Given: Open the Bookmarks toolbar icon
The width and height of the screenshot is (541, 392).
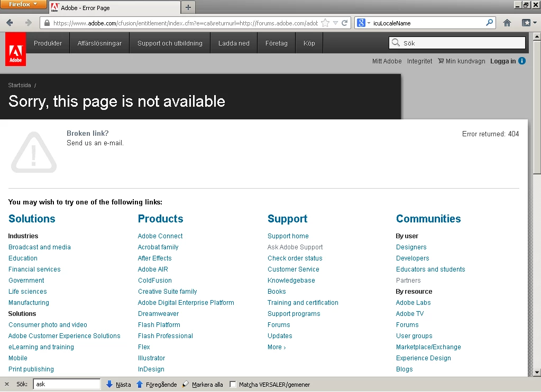Looking at the screenshot, I should (526, 23).
